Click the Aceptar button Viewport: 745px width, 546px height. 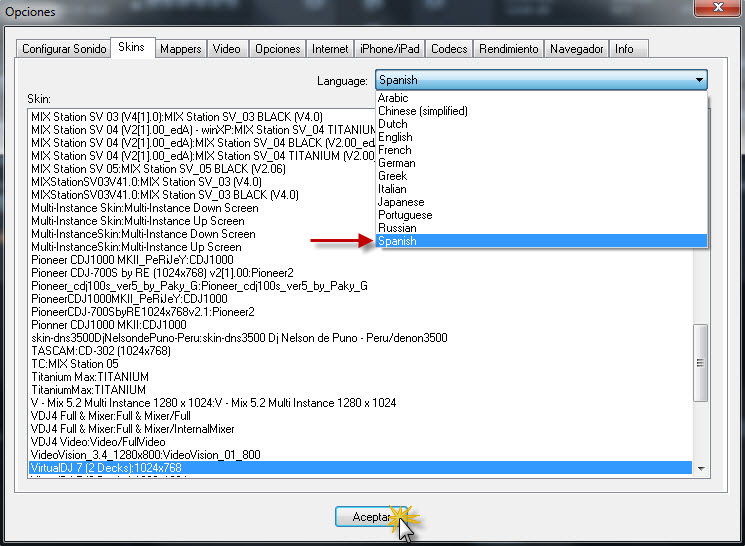tap(371, 517)
